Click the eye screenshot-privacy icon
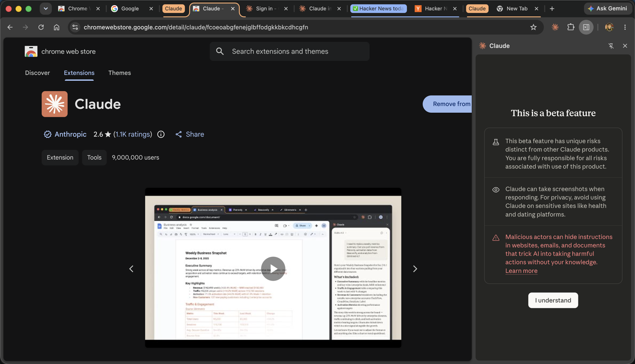This screenshot has height=364, width=635. [x=496, y=190]
